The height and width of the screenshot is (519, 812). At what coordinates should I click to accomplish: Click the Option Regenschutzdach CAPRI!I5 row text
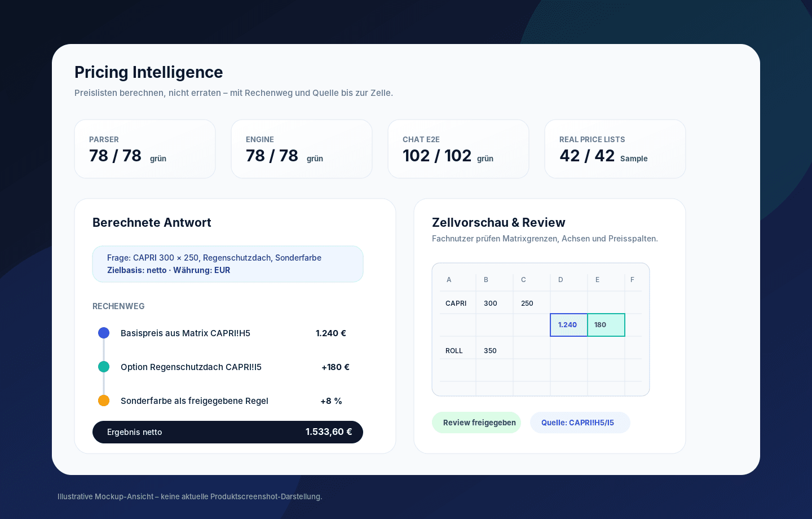click(191, 367)
